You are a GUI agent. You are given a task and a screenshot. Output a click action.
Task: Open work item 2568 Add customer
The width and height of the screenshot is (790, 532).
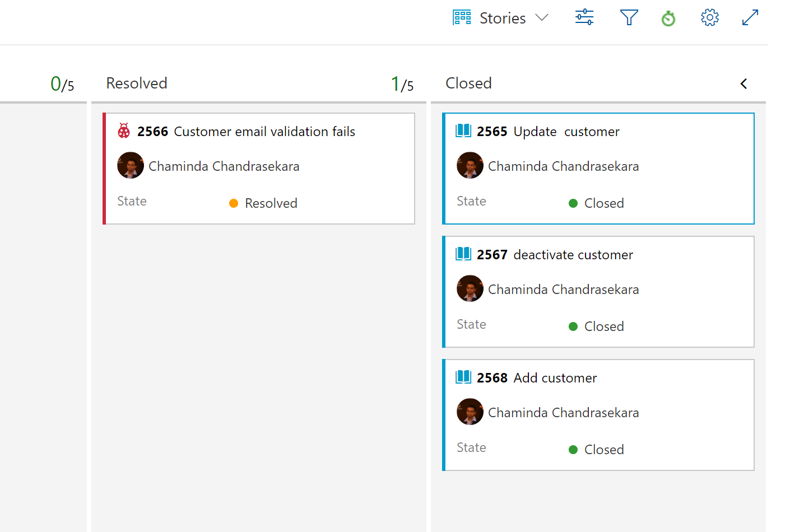(x=555, y=377)
